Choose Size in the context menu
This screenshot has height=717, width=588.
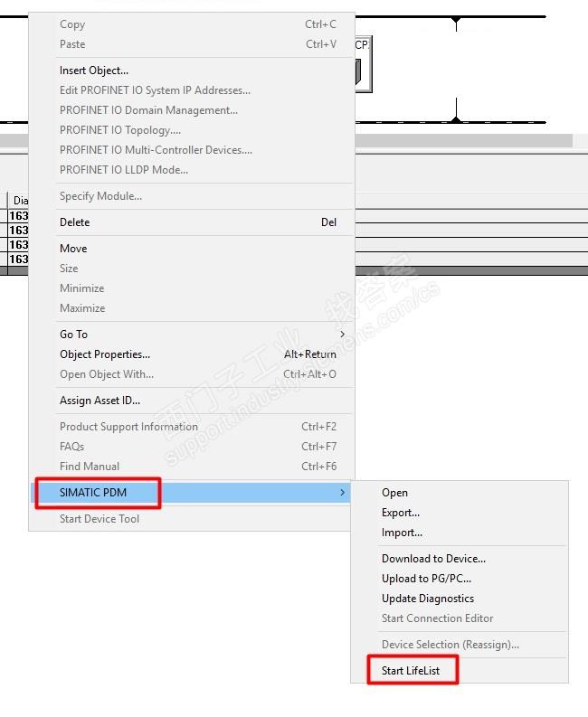coord(191,269)
